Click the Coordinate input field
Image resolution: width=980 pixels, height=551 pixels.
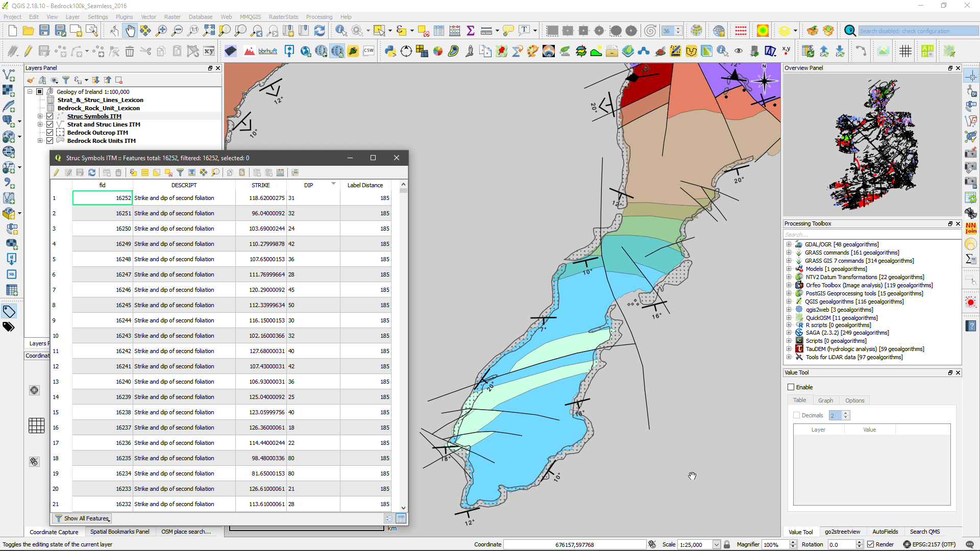coord(574,544)
